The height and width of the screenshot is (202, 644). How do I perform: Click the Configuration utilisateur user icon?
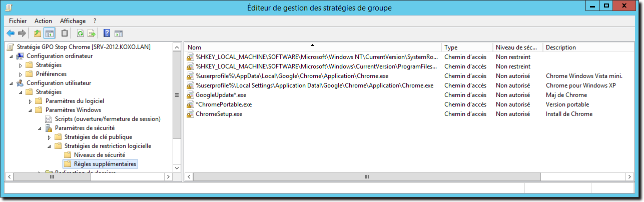pos(20,83)
